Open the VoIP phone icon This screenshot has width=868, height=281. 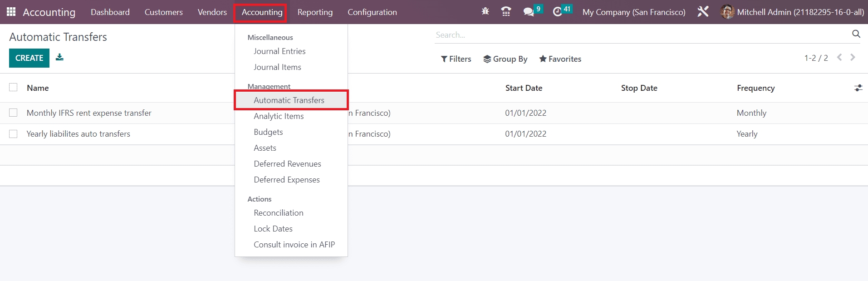(x=506, y=12)
